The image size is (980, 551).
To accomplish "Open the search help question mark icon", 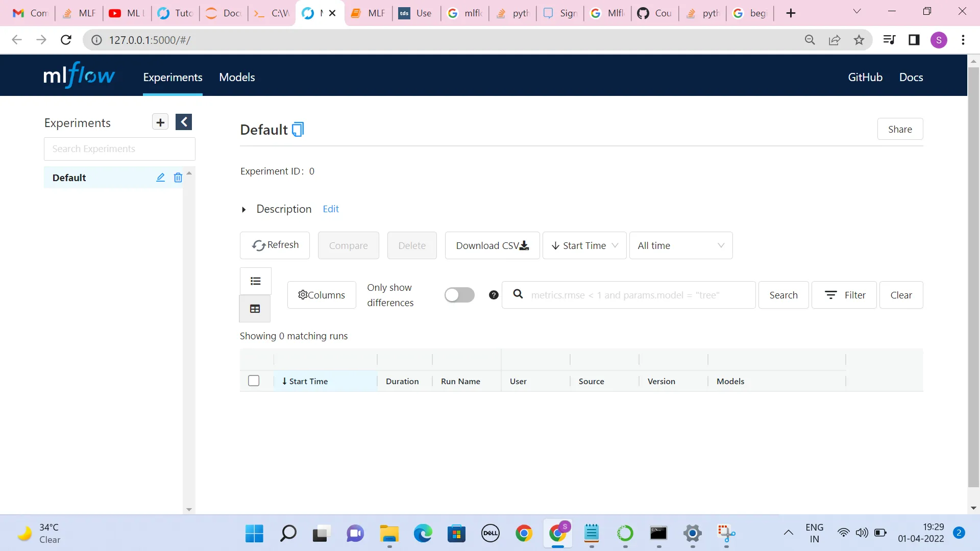I will 494,295.
